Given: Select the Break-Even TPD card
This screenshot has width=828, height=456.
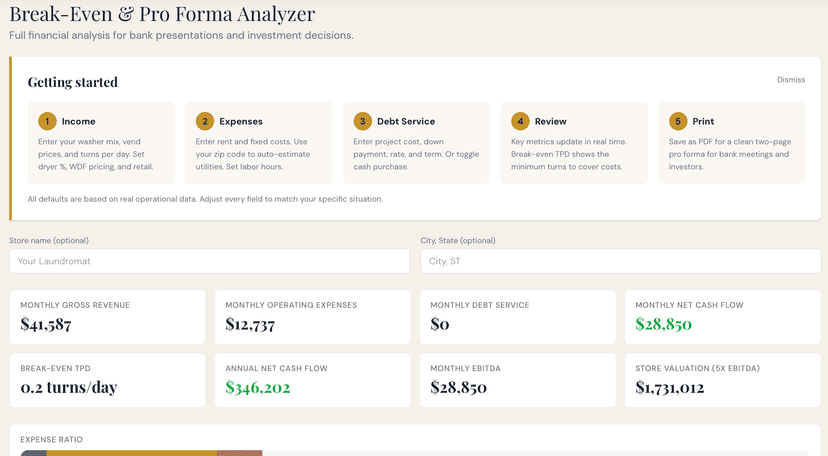Looking at the screenshot, I should (107, 380).
